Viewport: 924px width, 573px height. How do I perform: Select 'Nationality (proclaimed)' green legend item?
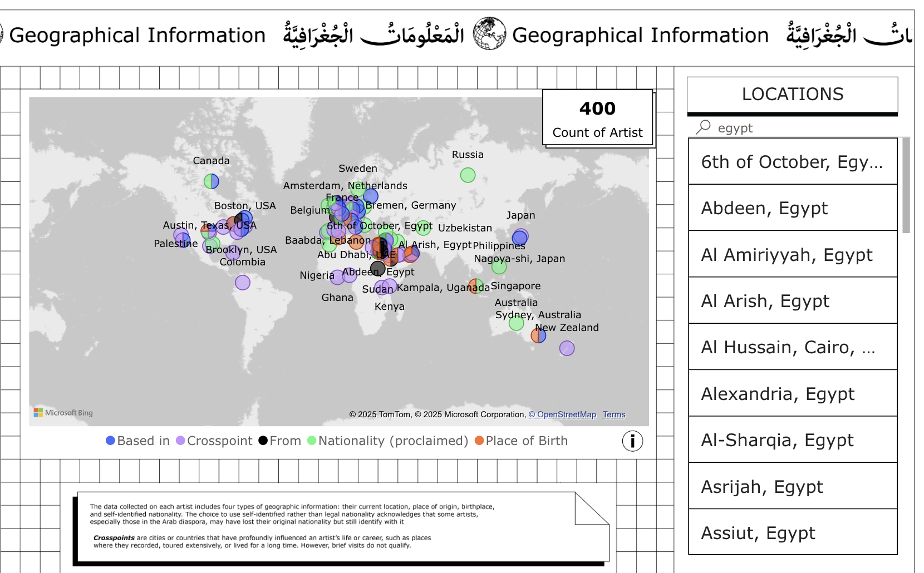click(x=388, y=441)
